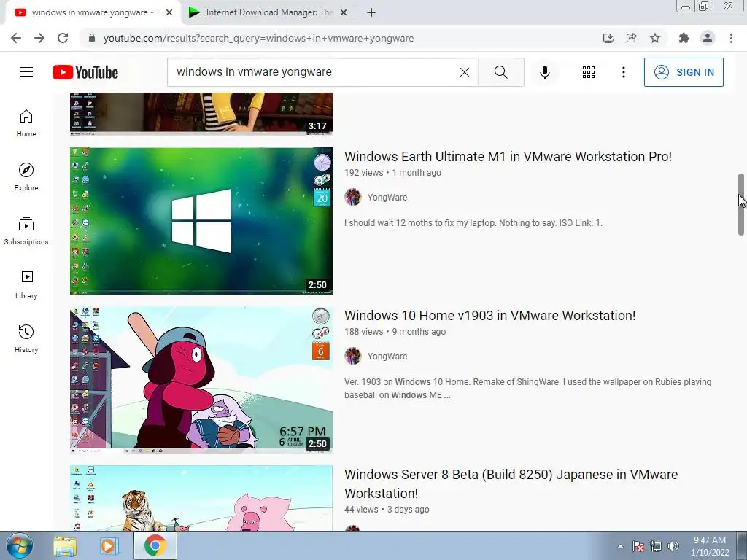
Task: Click the Chrome taskbar button
Action: click(x=155, y=545)
